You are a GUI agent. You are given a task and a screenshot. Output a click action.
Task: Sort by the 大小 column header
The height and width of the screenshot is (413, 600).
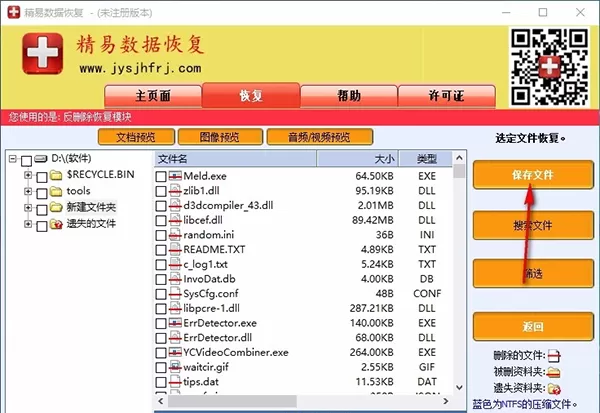[358, 159]
